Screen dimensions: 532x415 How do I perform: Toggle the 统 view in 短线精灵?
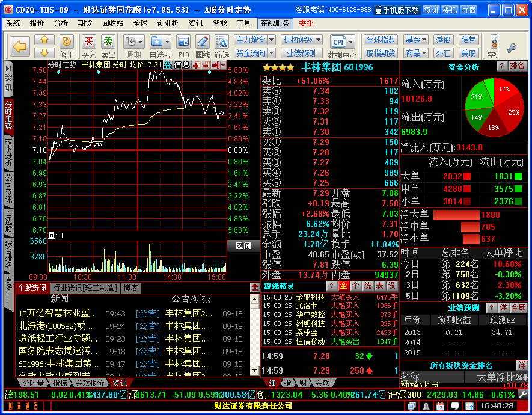tap(367, 286)
